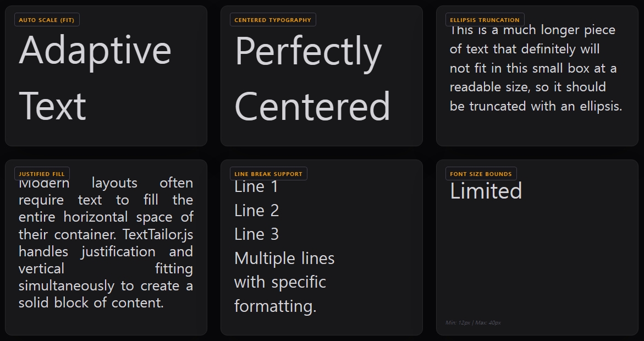This screenshot has width=644, height=341.
Task: Click the word "formatting." in the line break card
Action: click(275, 306)
